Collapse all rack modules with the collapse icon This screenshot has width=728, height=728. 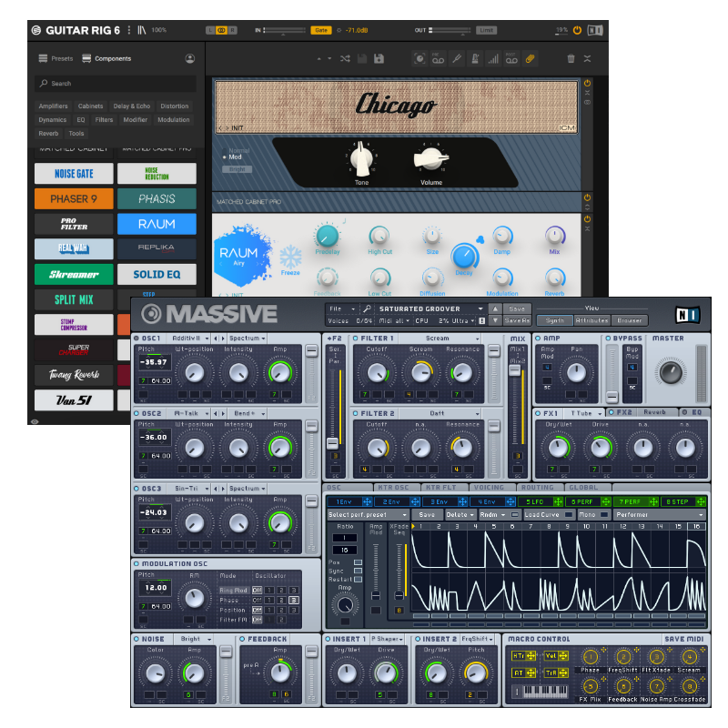click(587, 59)
